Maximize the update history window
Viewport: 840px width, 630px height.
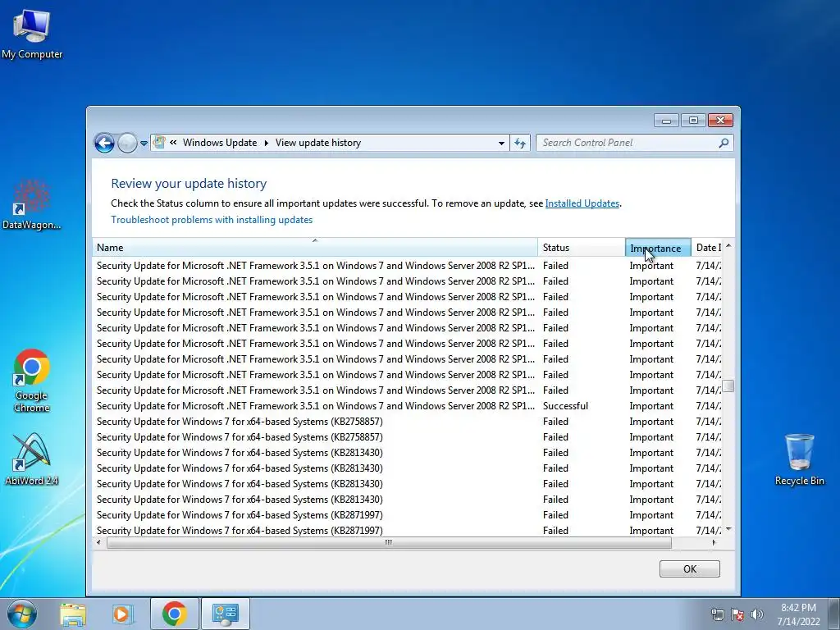point(693,121)
